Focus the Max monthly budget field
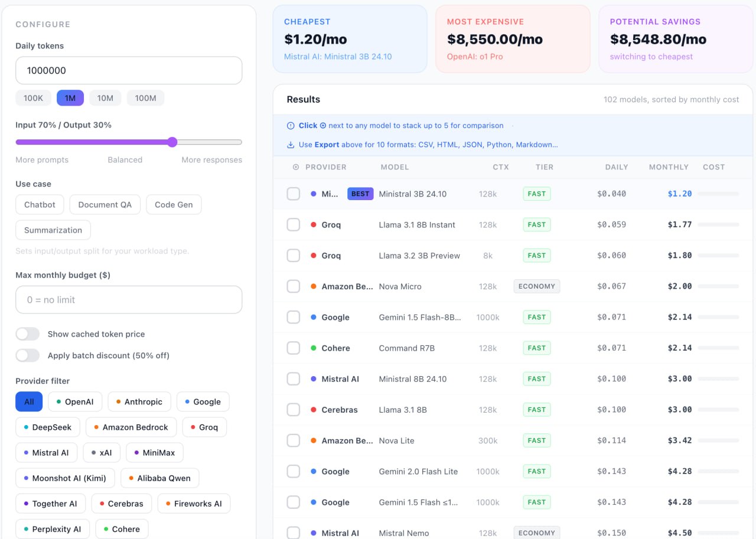The width and height of the screenshot is (756, 539). tap(129, 300)
